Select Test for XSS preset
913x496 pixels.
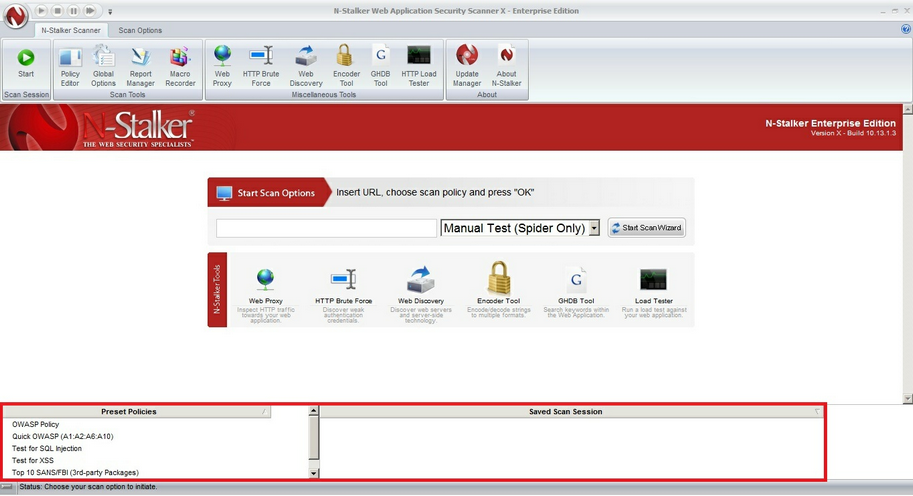(x=33, y=460)
